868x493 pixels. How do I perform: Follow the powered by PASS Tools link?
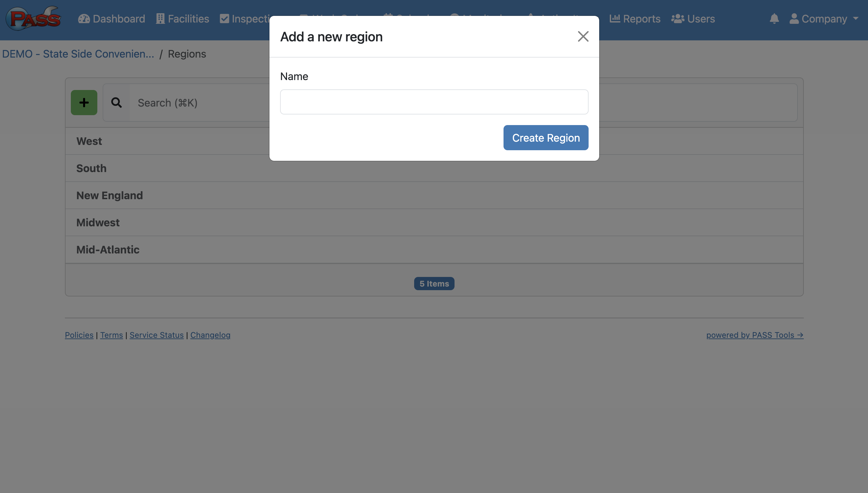(x=754, y=335)
